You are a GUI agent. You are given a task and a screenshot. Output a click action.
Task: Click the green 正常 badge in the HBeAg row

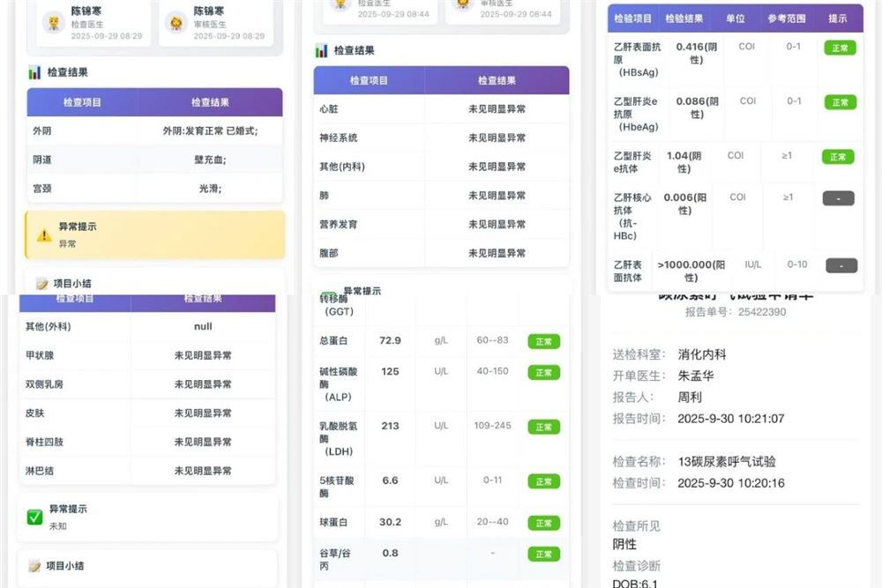click(841, 102)
